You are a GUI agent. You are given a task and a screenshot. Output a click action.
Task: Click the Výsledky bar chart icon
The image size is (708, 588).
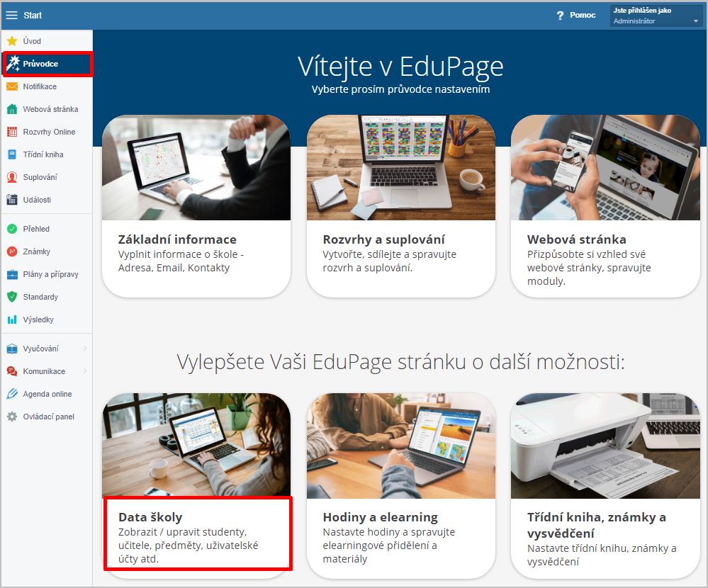click(12, 320)
